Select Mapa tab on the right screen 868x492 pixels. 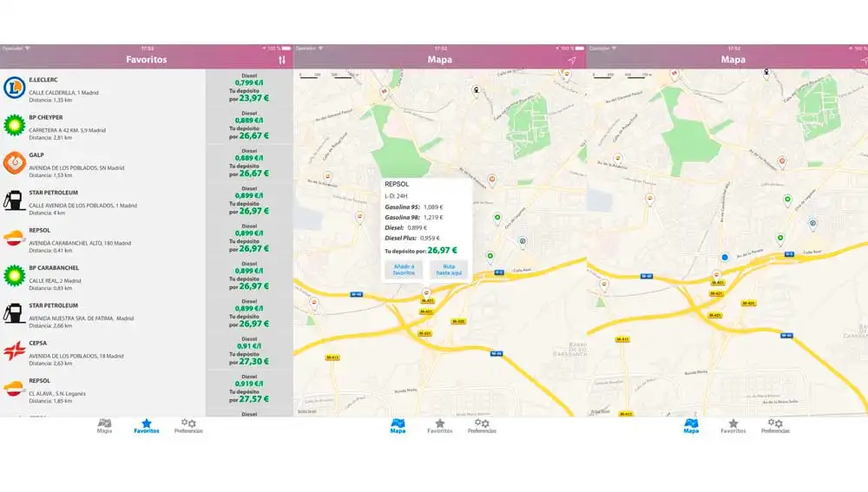click(x=691, y=425)
